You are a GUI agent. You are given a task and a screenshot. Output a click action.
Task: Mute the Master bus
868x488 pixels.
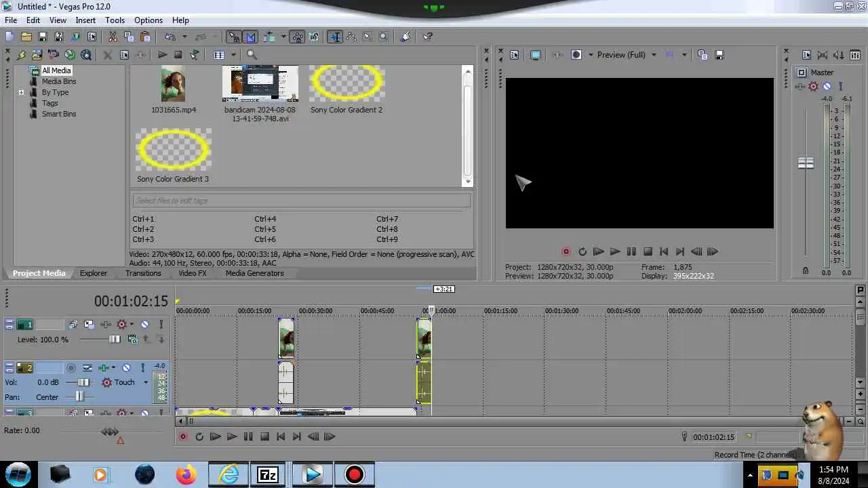coord(827,86)
